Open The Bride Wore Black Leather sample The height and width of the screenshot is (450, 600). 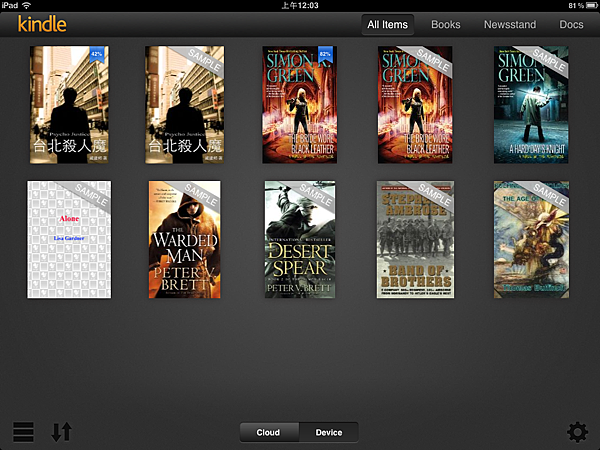[x=415, y=105]
